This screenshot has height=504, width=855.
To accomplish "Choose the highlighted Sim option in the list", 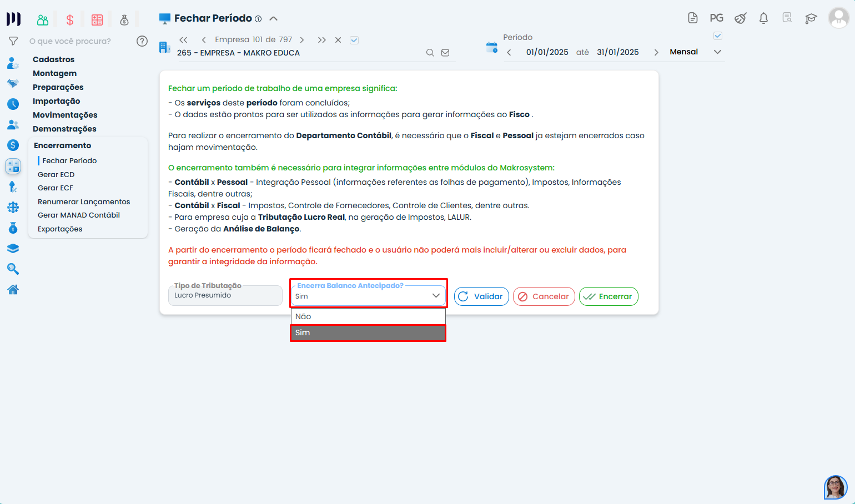I will pyautogui.click(x=368, y=332).
